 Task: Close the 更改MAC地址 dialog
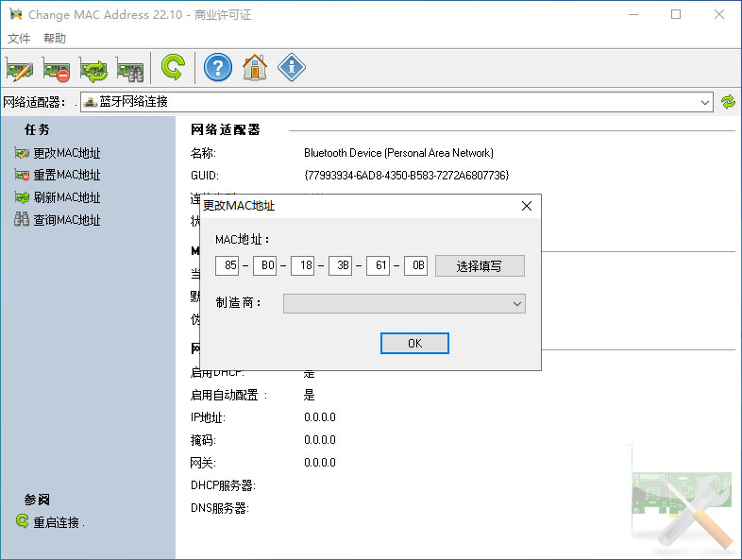tap(526, 206)
